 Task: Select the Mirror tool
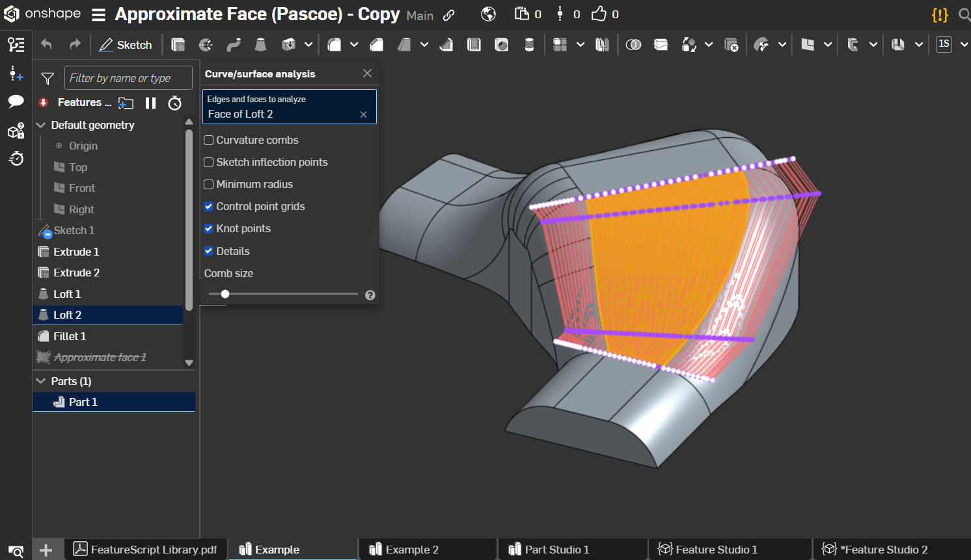tap(602, 44)
